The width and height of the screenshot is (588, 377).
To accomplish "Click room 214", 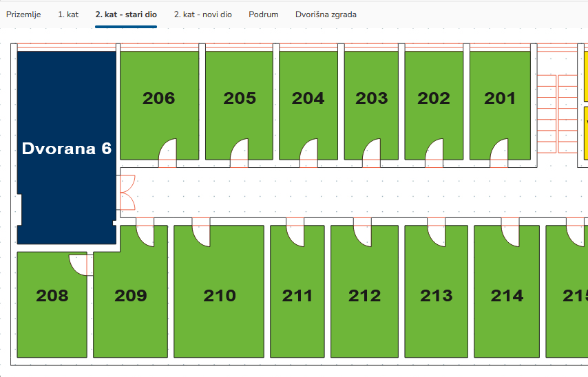I will (507, 296).
